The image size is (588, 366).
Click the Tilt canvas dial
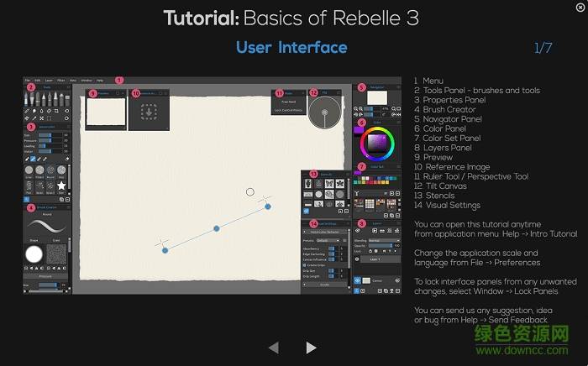pos(323,112)
